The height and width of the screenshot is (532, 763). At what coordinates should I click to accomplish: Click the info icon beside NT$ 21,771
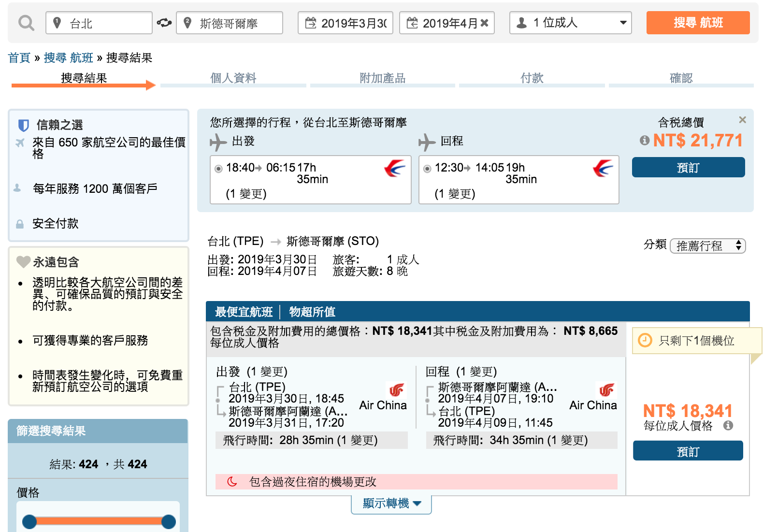644,141
